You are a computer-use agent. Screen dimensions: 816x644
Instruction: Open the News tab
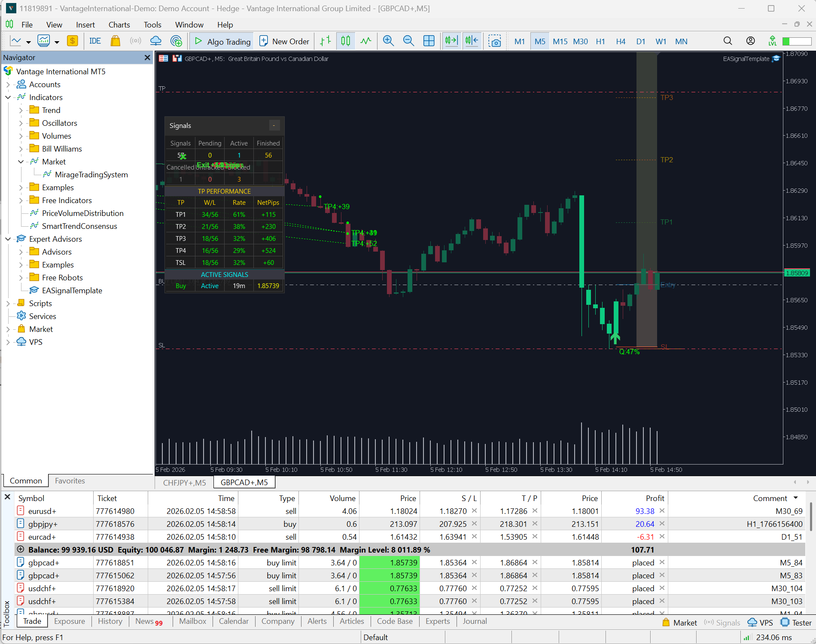pos(149,621)
